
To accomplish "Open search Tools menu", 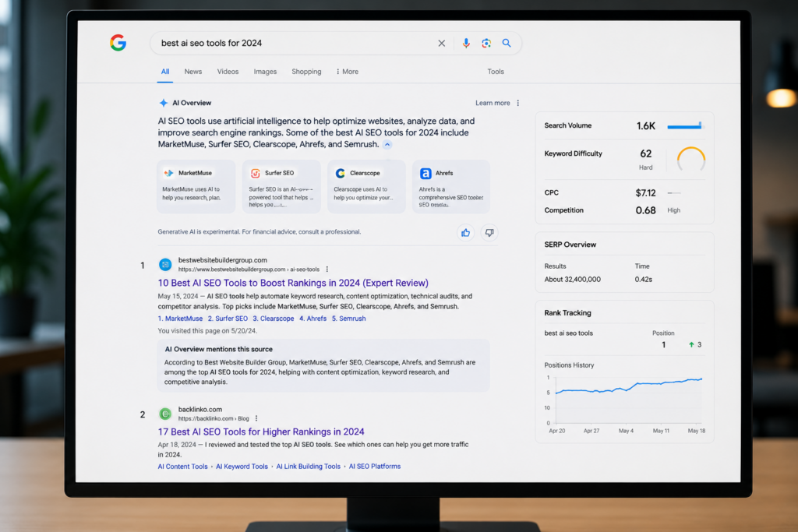I will click(496, 72).
